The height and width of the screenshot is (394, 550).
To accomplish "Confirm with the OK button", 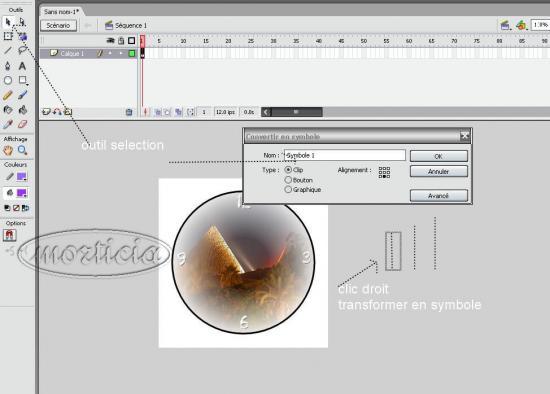I will click(439, 156).
